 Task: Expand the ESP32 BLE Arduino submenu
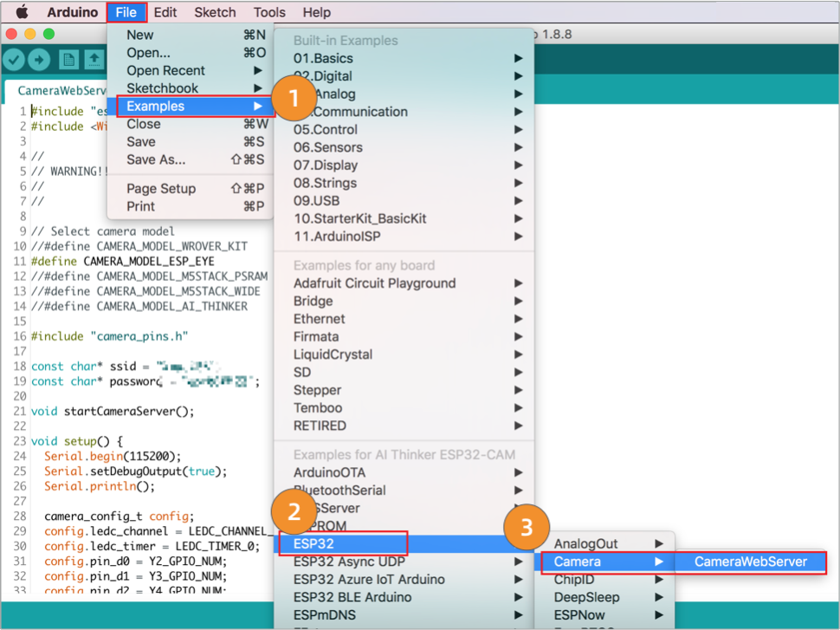[x=346, y=596]
